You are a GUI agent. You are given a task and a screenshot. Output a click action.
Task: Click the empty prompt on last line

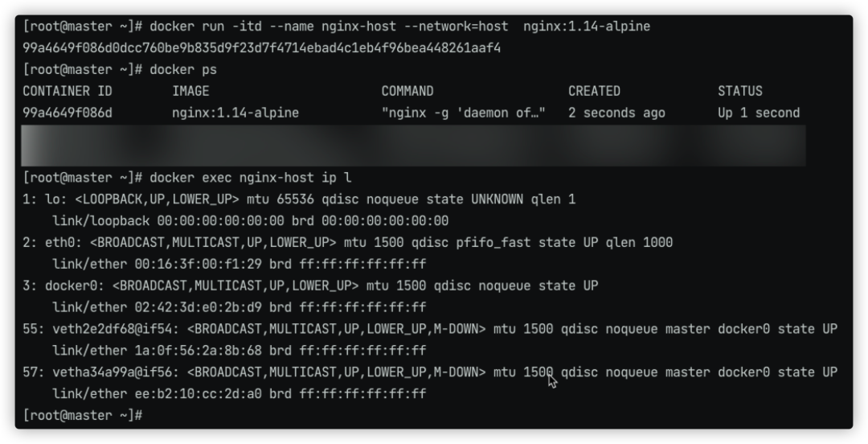(x=83, y=416)
